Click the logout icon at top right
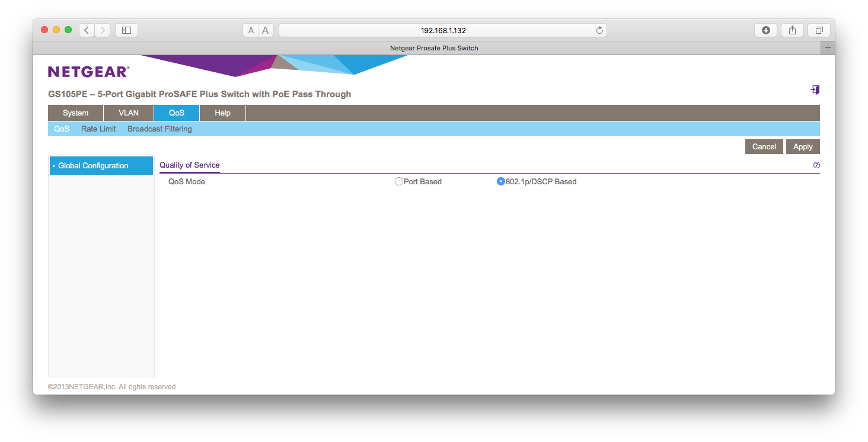 815,90
